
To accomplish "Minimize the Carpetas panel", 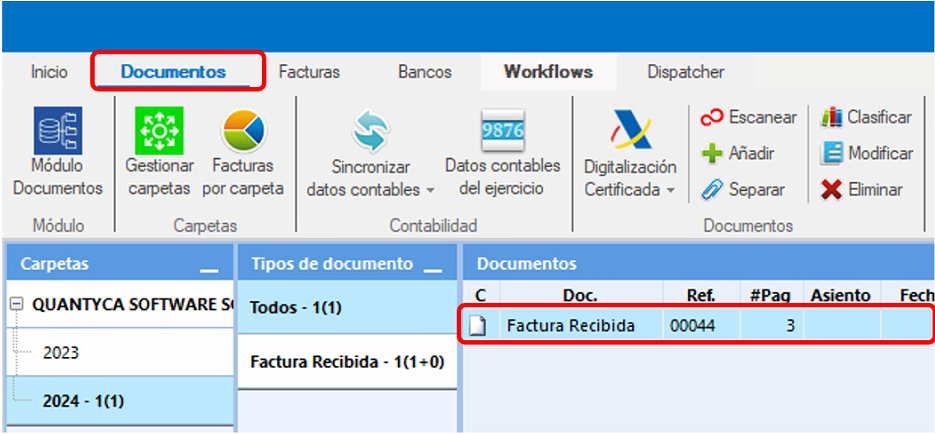I will pyautogui.click(x=209, y=269).
